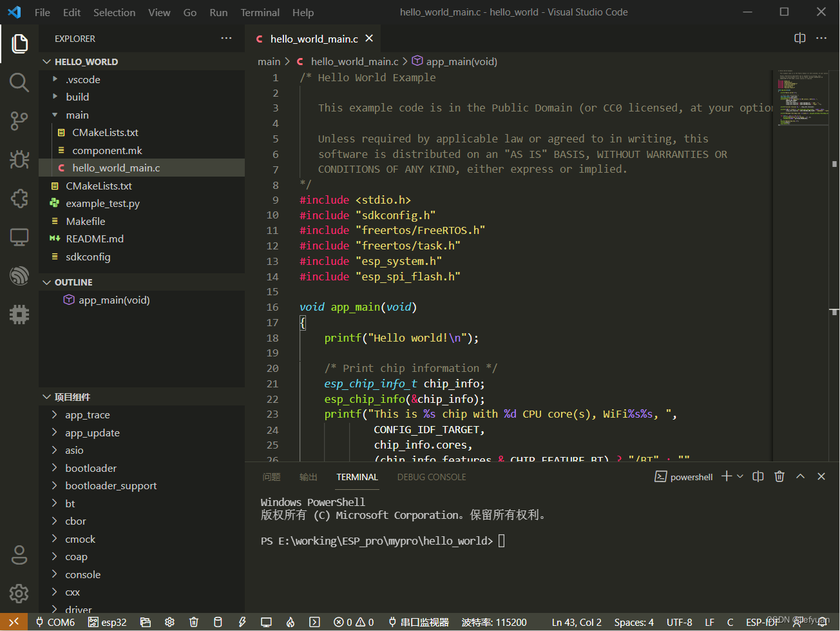Open the Search view in activity bar
This screenshot has width=840, height=631.
(x=19, y=83)
